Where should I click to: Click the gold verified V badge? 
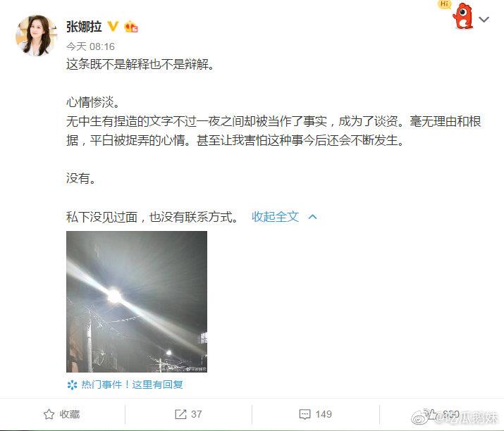[113, 26]
